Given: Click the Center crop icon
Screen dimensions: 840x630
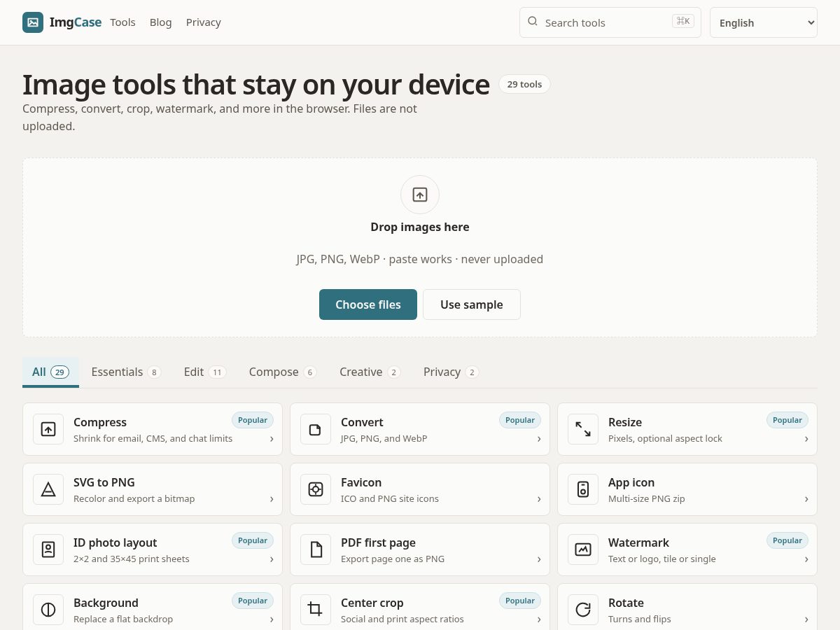Looking at the screenshot, I should [316, 610].
